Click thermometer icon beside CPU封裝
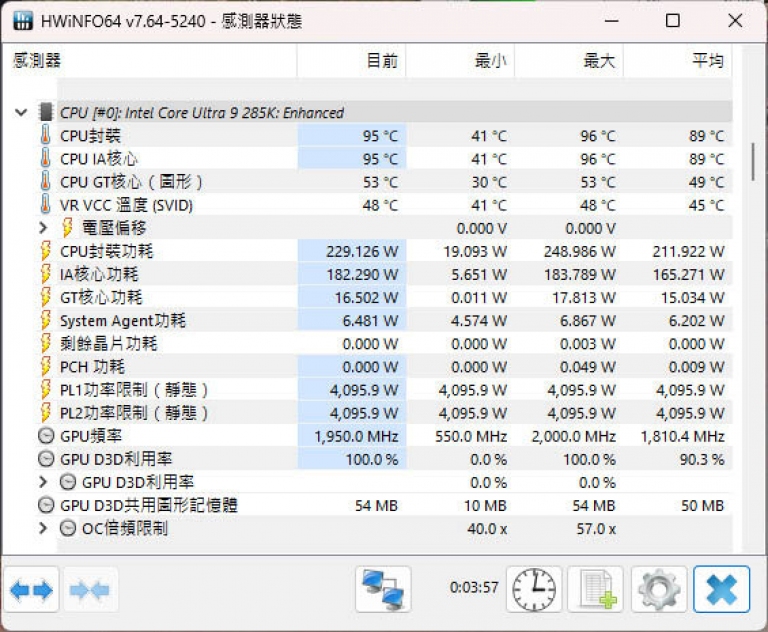Viewport: 768px width, 632px height. 46,136
